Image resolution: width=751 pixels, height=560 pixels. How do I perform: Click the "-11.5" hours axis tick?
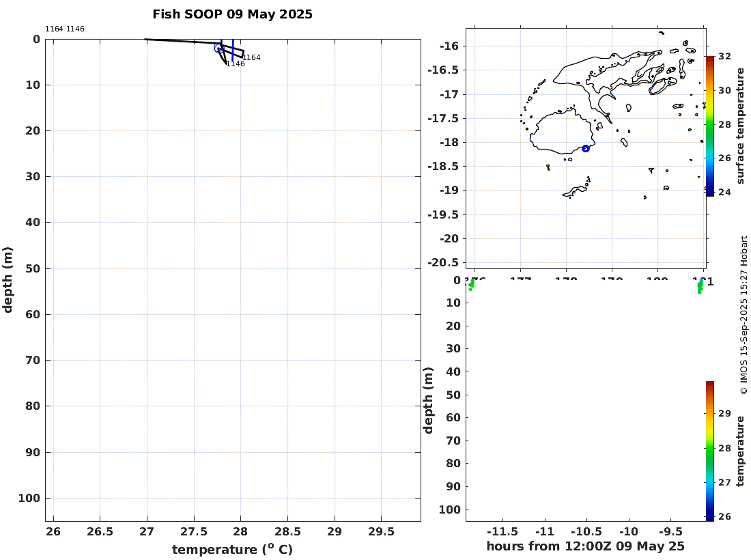(x=502, y=532)
